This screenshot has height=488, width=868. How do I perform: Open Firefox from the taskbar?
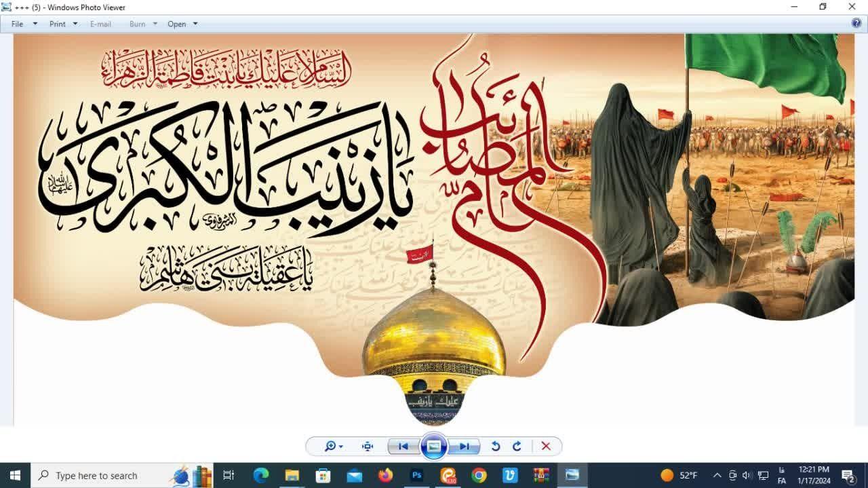[386, 475]
